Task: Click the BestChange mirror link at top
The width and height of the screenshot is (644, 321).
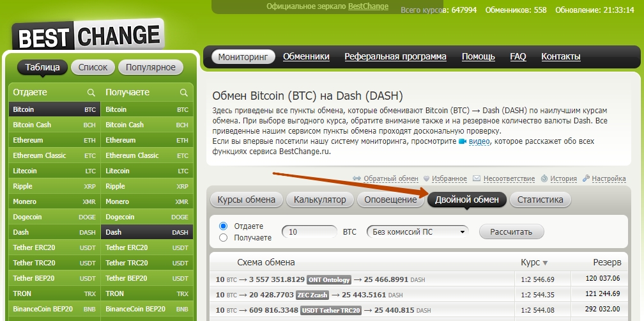Action: click(368, 6)
